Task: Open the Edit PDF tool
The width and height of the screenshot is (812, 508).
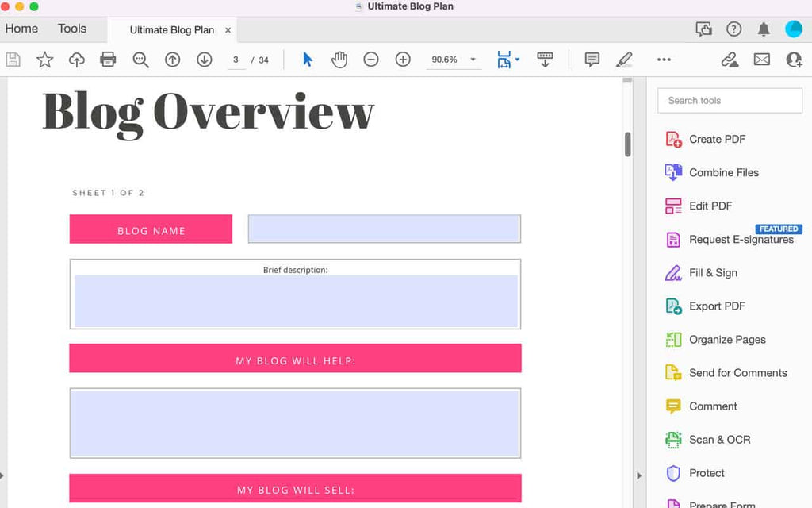Action: pos(709,206)
